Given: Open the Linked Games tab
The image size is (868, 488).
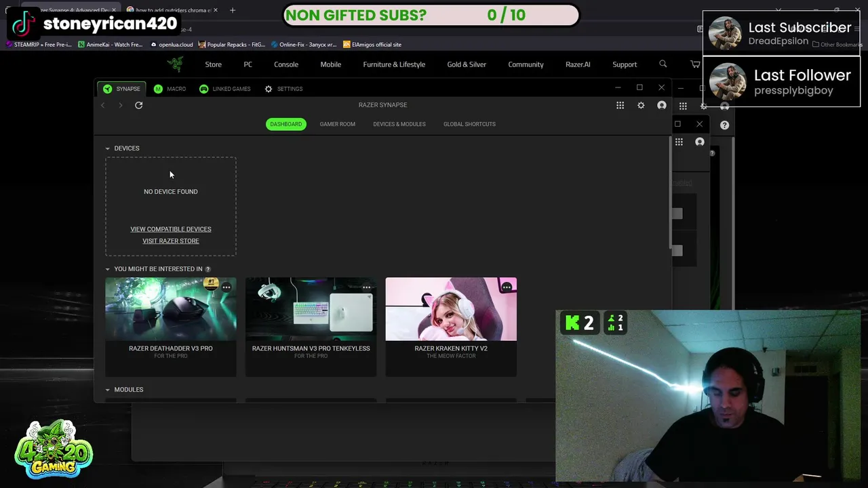Looking at the screenshot, I should (225, 89).
